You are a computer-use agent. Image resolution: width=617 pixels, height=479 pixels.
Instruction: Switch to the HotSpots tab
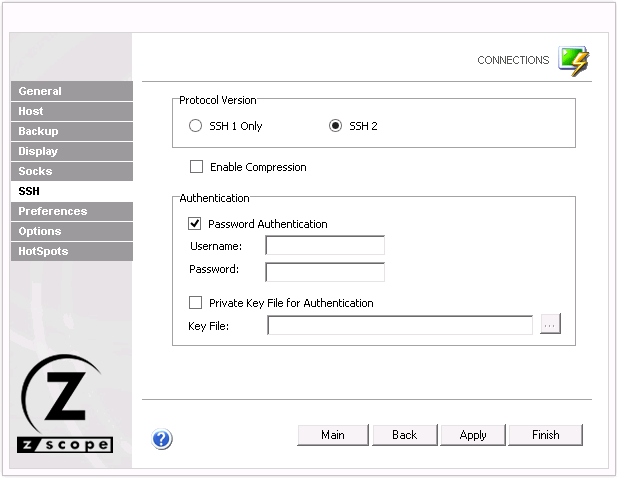click(x=71, y=251)
